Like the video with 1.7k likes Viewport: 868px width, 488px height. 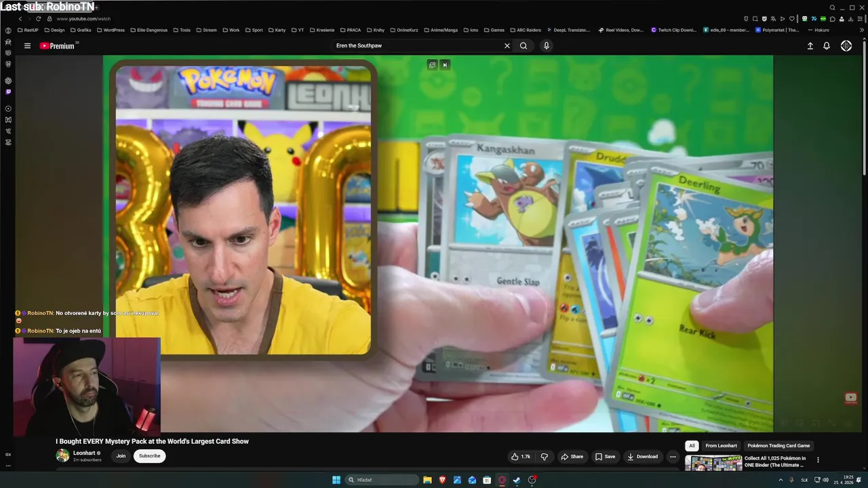(x=521, y=457)
